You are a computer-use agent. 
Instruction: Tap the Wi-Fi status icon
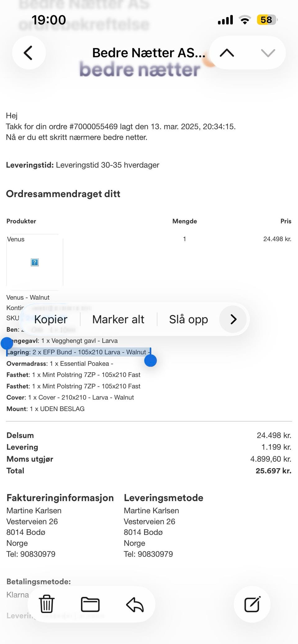245,20
